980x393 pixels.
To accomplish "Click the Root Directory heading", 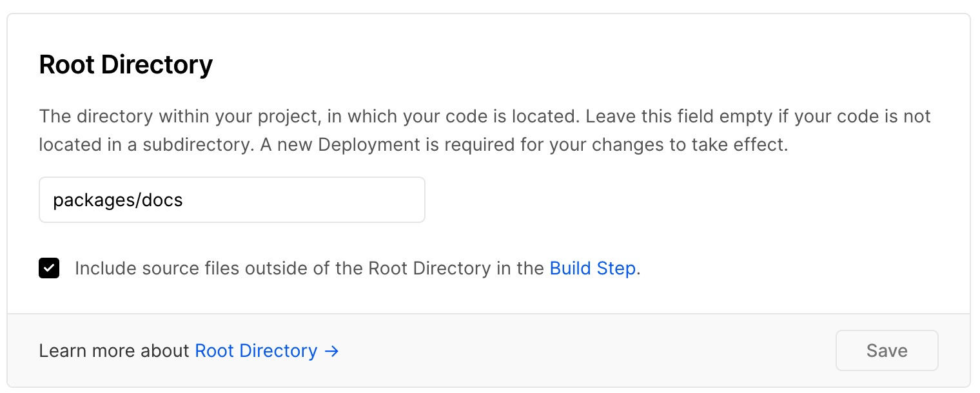I will pos(126,65).
